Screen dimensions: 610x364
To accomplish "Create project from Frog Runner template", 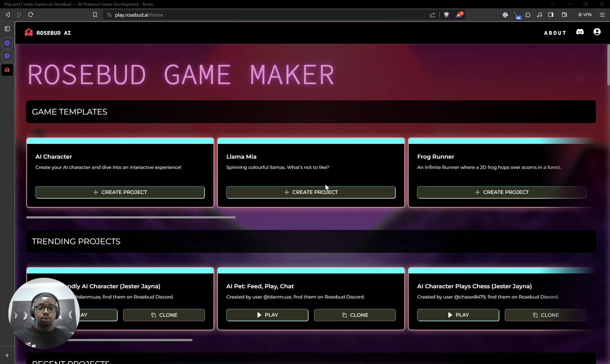I will pos(501,192).
